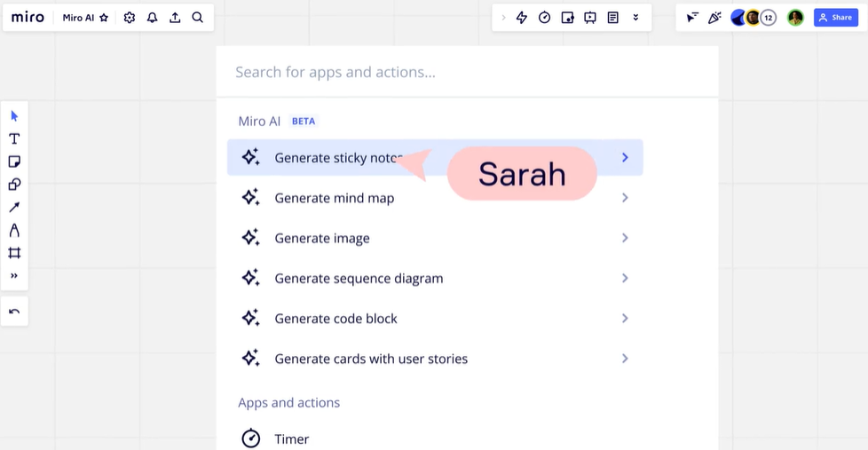Screen dimensions: 868x450
Task: Click the Undo arrow
Action: (14, 311)
